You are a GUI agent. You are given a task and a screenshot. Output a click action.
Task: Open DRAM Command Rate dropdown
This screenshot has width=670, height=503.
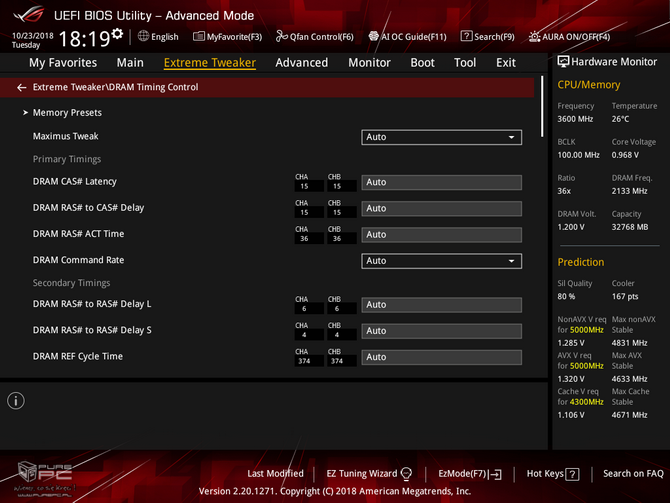441,261
